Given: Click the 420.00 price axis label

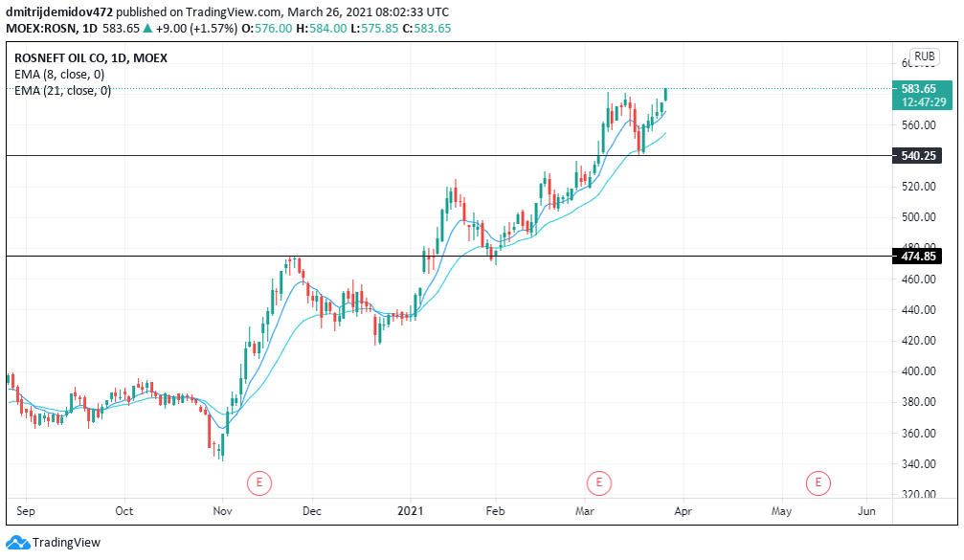Looking at the screenshot, I should [918, 341].
